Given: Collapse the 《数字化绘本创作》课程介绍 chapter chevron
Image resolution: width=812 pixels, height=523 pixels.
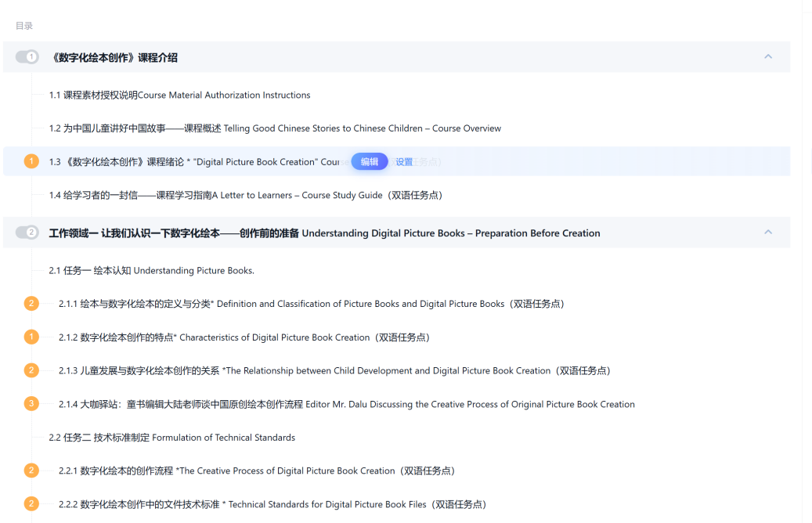Looking at the screenshot, I should click(x=767, y=57).
